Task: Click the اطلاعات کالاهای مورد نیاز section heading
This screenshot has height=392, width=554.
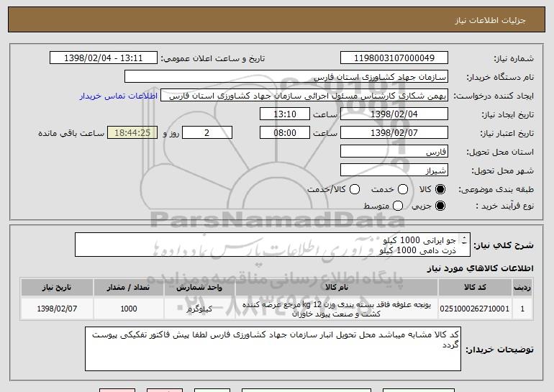Action: click(480, 268)
